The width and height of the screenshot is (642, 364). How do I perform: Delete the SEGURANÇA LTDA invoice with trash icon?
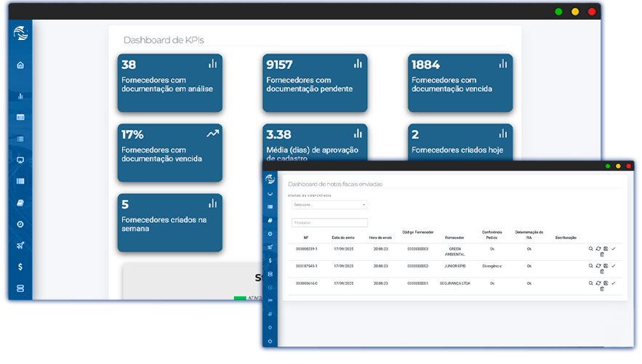pos(602,289)
